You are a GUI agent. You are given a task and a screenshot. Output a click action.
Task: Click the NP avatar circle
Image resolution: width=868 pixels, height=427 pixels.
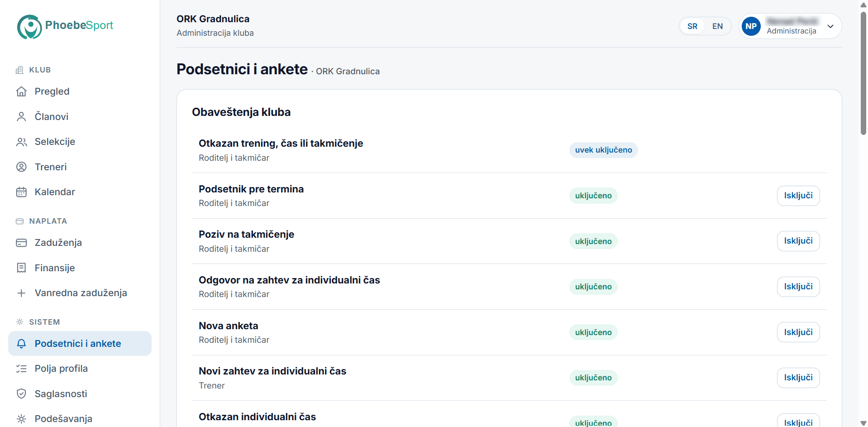[751, 26]
